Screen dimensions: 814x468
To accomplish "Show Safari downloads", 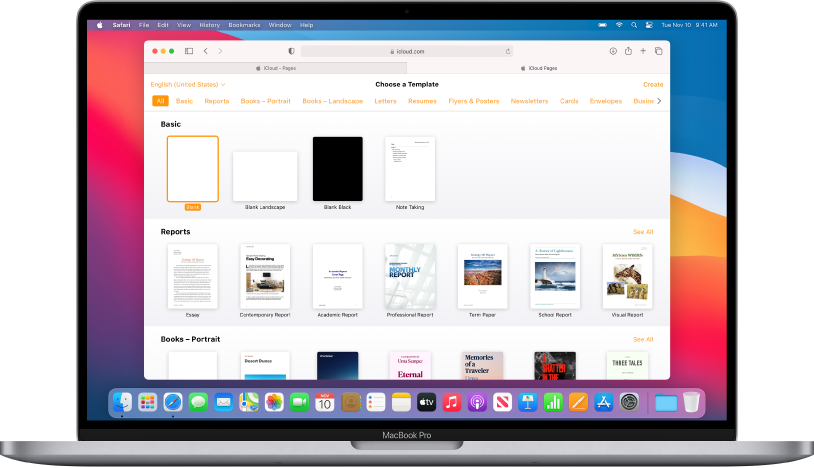I will coord(613,51).
